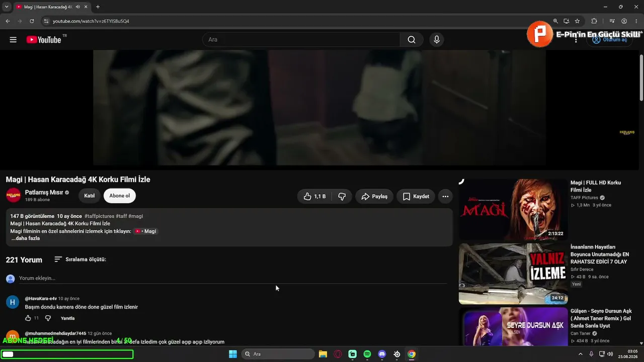
Task: Open title Magi | FULL HD Korku Filmi İzle
Action: pos(596,187)
